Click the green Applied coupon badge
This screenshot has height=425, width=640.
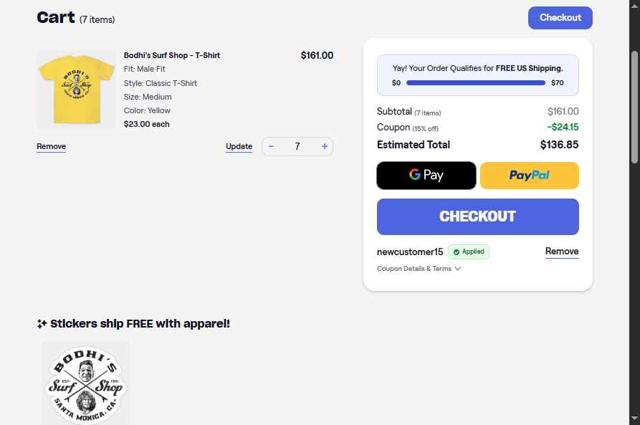[x=469, y=252]
